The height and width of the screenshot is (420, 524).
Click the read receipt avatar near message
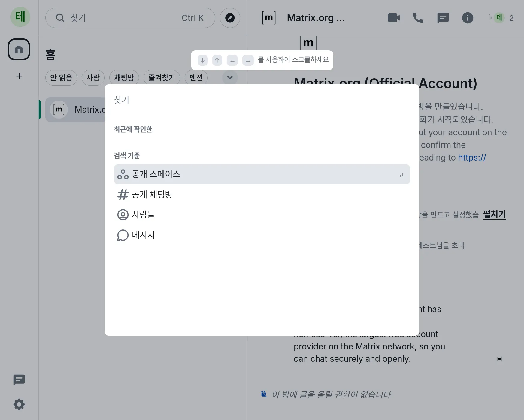pyautogui.click(x=500, y=359)
